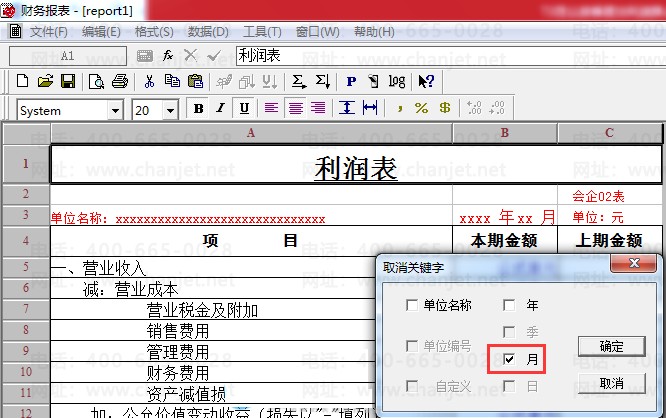Check the 年 keyword checkbox

pyautogui.click(x=509, y=305)
